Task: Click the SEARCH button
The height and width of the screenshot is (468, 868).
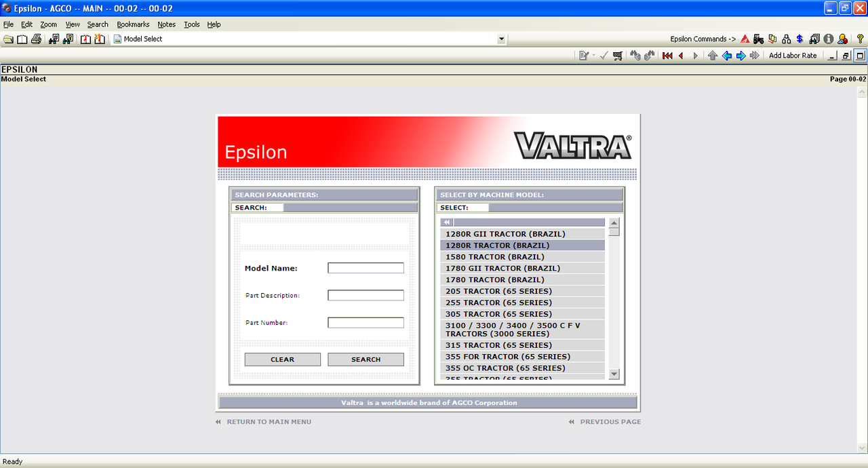Action: 366,359
